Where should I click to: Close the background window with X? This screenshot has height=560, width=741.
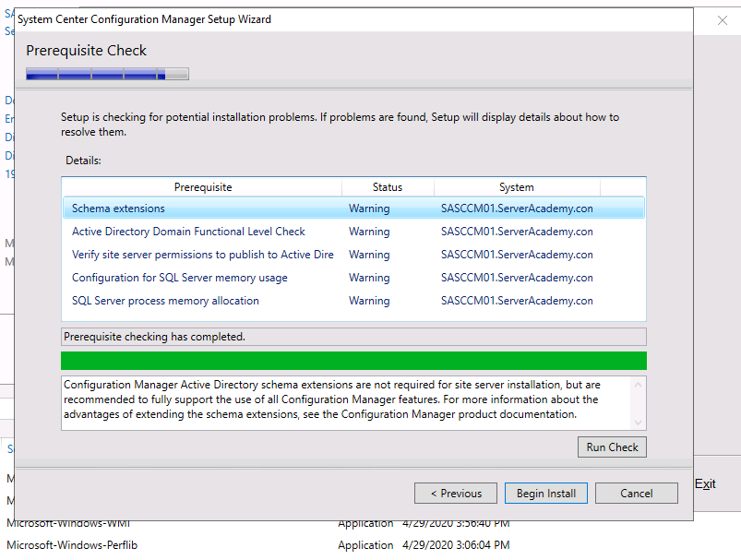click(x=723, y=20)
